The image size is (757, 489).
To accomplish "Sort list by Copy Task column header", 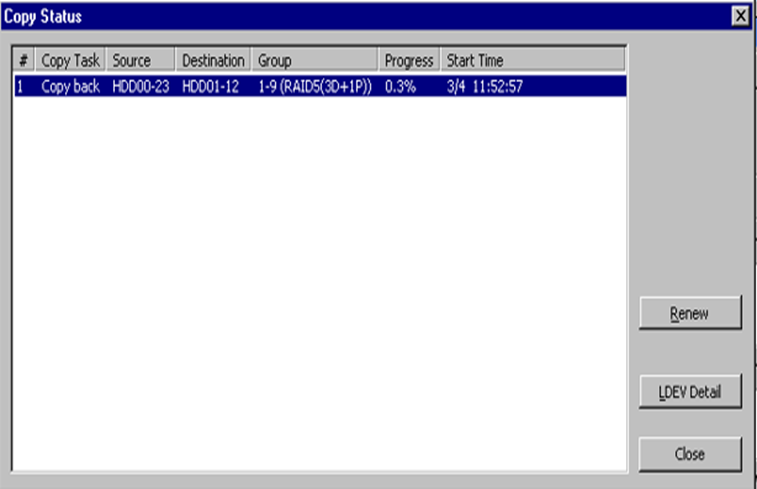I will (70, 60).
